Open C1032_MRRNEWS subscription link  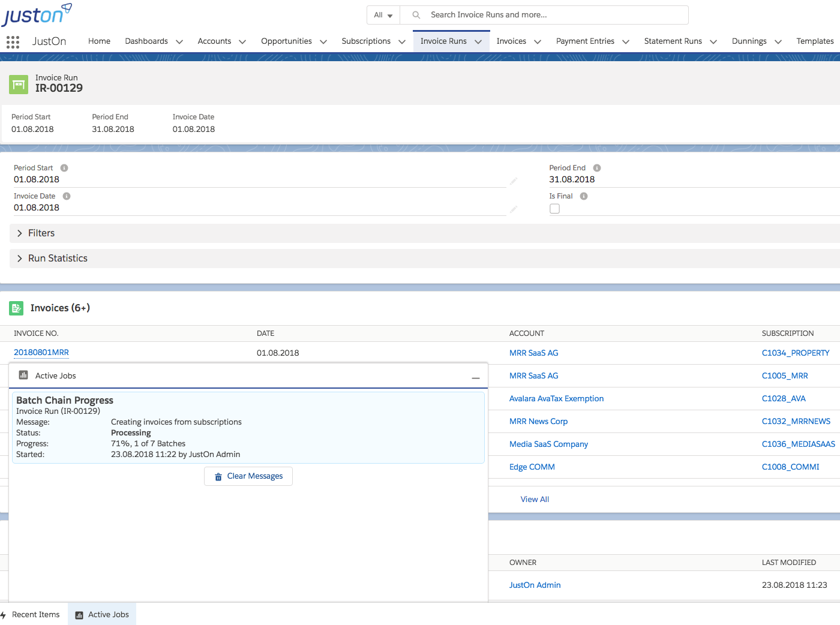796,422
